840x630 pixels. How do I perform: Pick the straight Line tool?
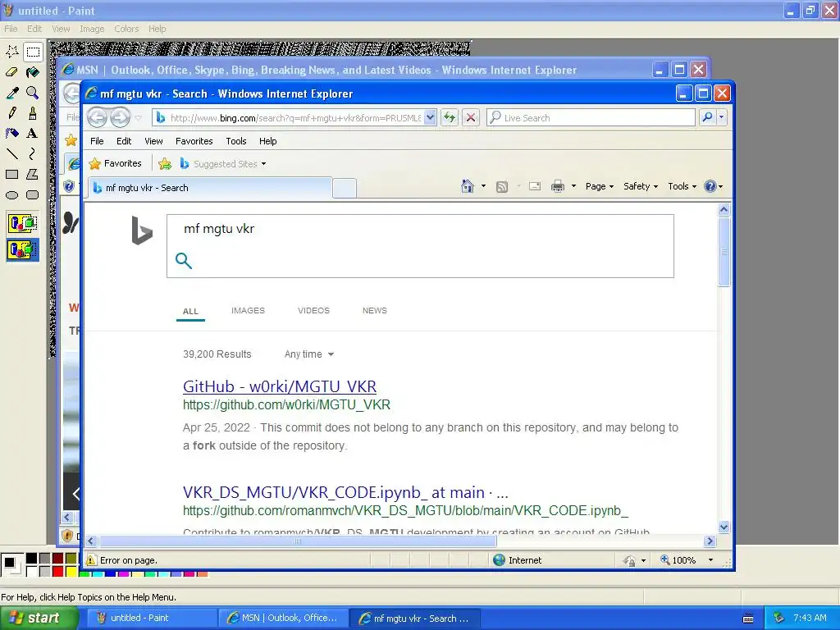pos(11,153)
